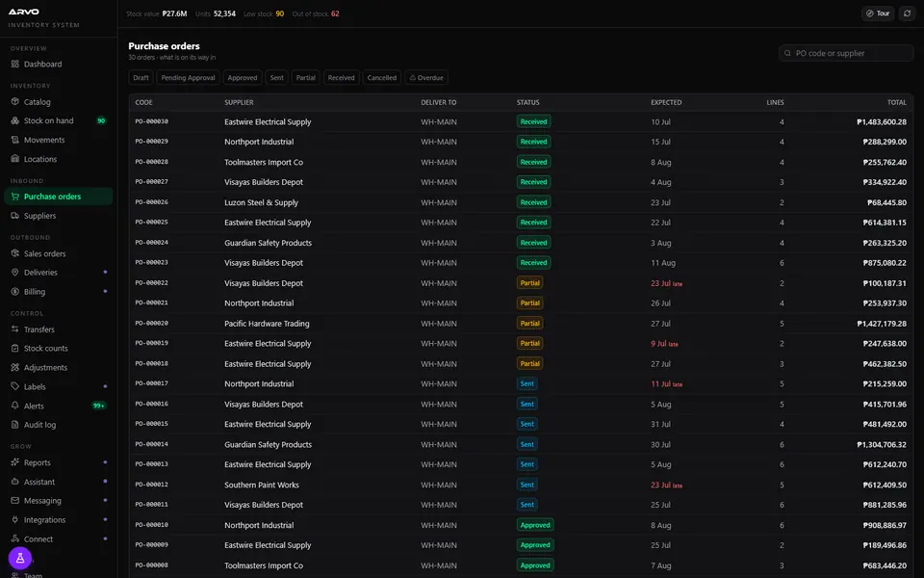Open Sales orders from the sidebar
This screenshot has height=578, width=924.
(59, 253)
